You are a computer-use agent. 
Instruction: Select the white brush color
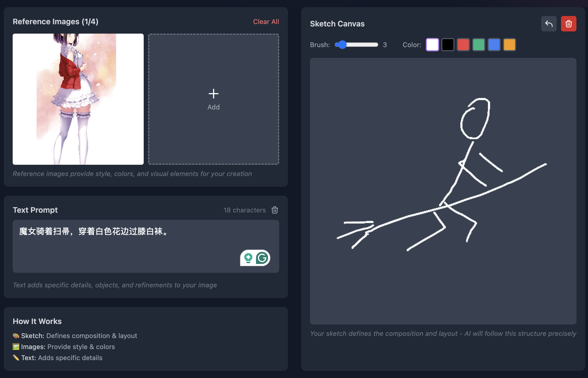[x=432, y=45]
